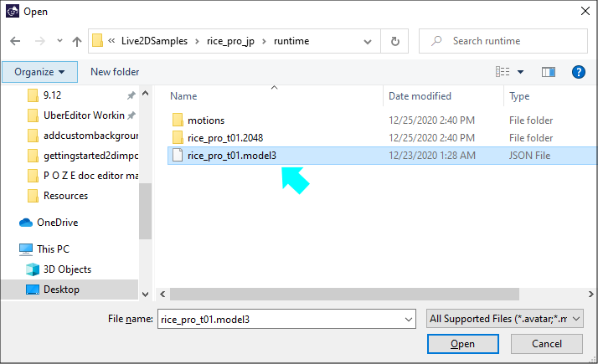Select the motions folder
Screen dimensions: 598x364
pos(206,120)
